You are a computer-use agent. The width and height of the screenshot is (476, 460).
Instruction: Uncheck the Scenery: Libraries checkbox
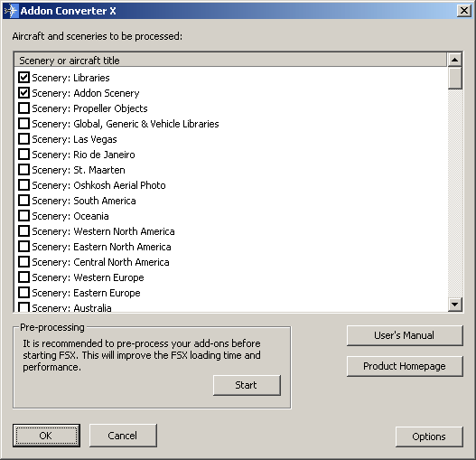tap(23, 78)
